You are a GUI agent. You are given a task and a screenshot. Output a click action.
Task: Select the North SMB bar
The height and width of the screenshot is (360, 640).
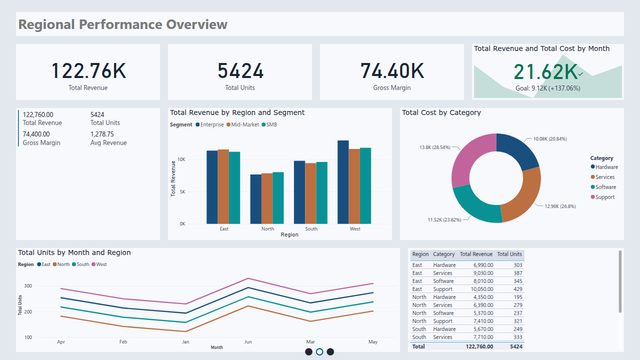[x=278, y=198]
